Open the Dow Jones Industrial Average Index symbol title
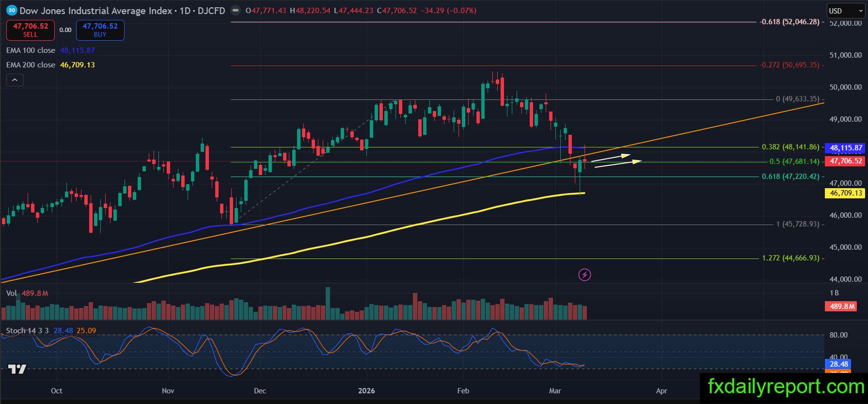Screen dimensions: 868x404 (x=96, y=10)
